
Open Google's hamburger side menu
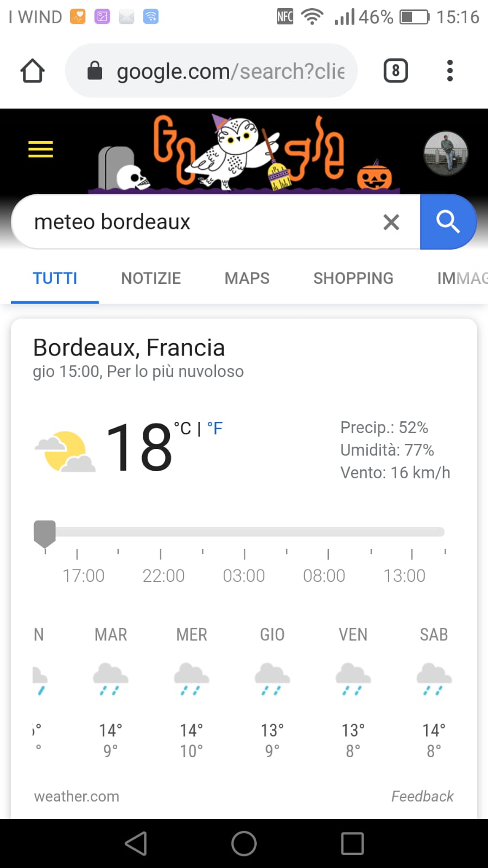tap(41, 149)
